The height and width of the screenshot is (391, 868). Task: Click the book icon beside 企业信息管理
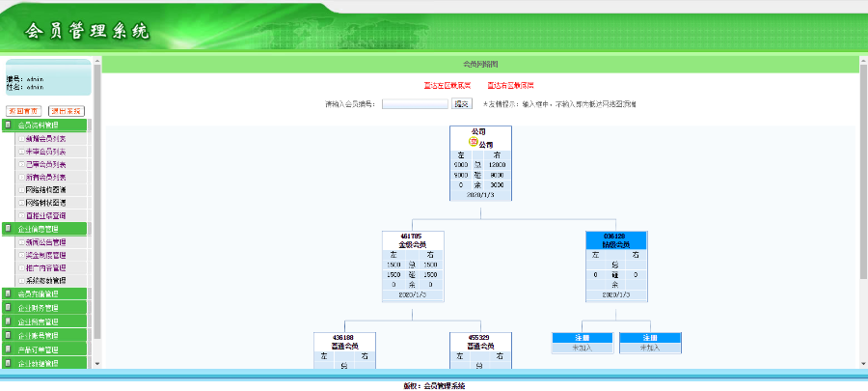point(9,228)
